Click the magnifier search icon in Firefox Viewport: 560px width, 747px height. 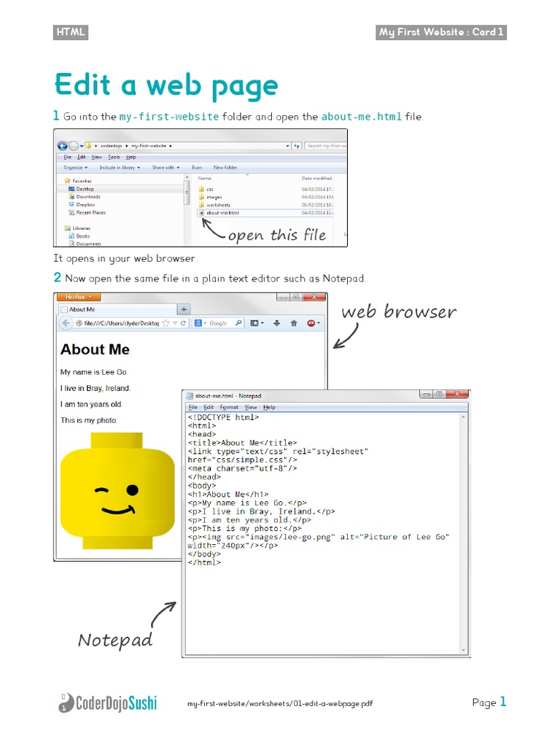tap(238, 323)
